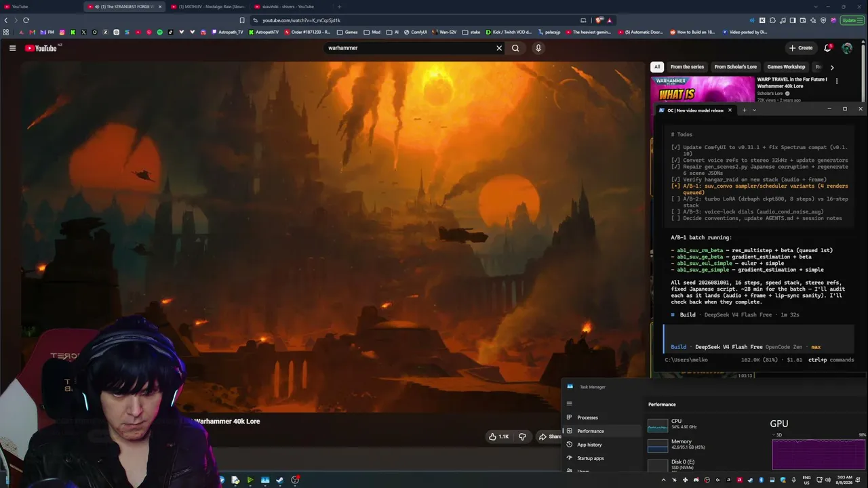Image resolution: width=868 pixels, height=488 pixels.
Task: Open App history in Task Manager
Action: click(x=603, y=445)
